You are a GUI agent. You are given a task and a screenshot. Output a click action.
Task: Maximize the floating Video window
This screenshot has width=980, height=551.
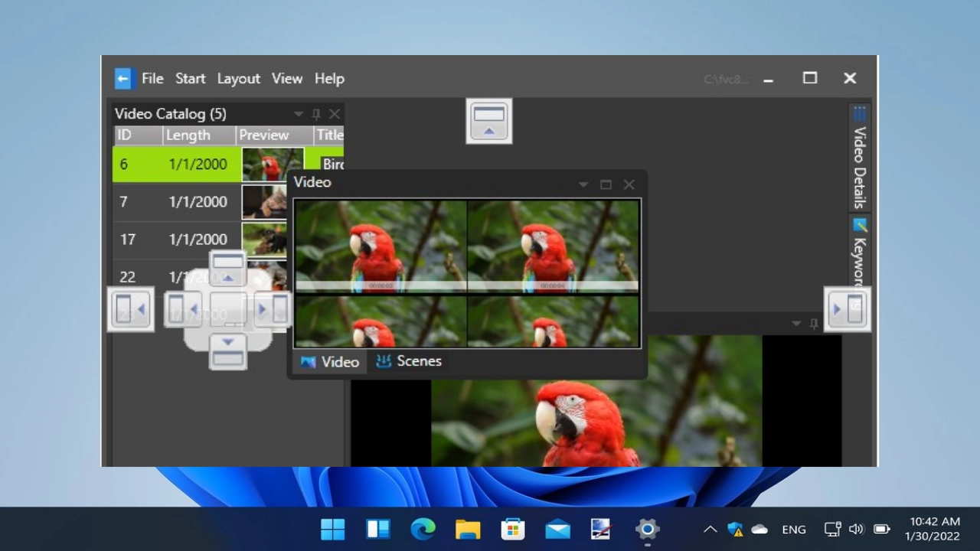click(606, 184)
